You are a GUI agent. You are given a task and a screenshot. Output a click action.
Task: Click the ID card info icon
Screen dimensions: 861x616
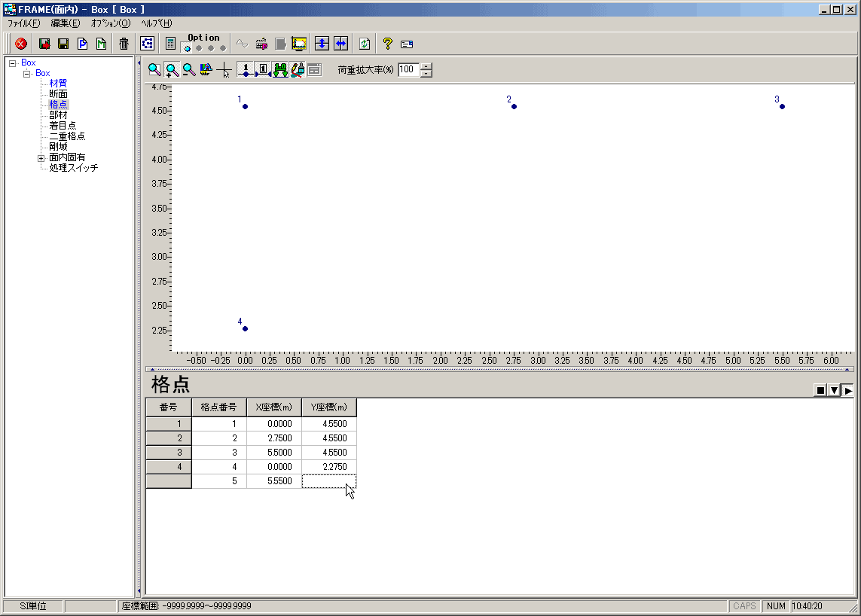click(406, 44)
